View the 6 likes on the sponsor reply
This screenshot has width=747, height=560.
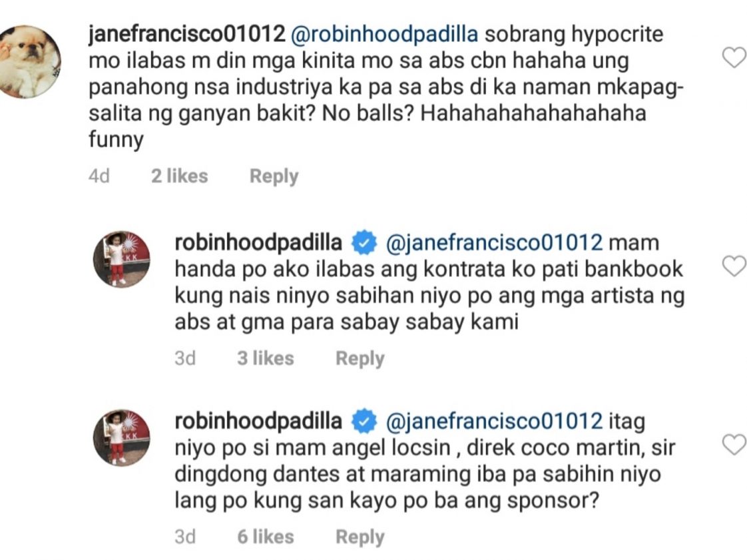coord(266,537)
